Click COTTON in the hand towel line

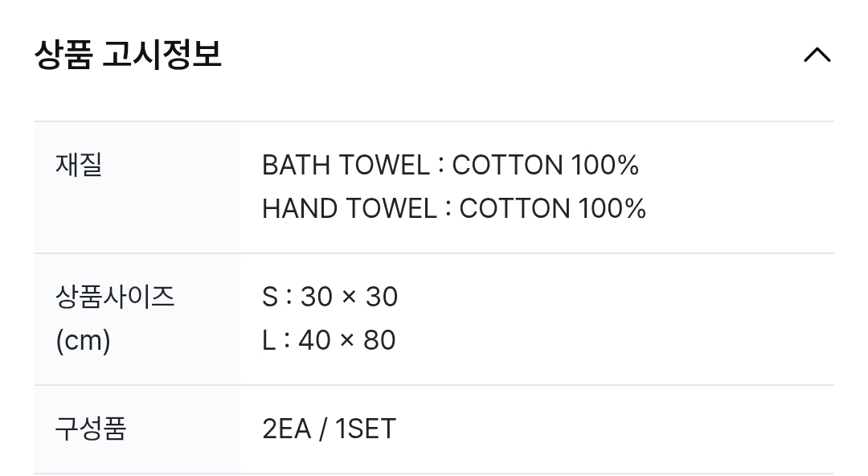(514, 209)
